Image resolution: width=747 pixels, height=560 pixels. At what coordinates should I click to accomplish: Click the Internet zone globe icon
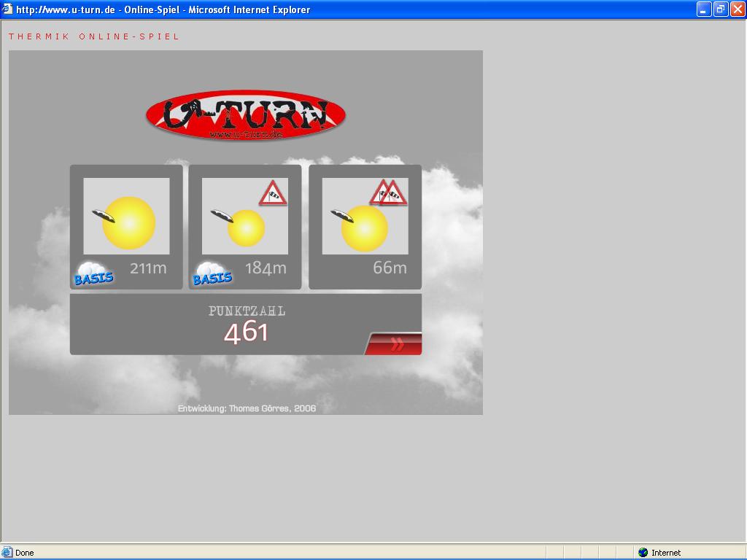click(643, 553)
